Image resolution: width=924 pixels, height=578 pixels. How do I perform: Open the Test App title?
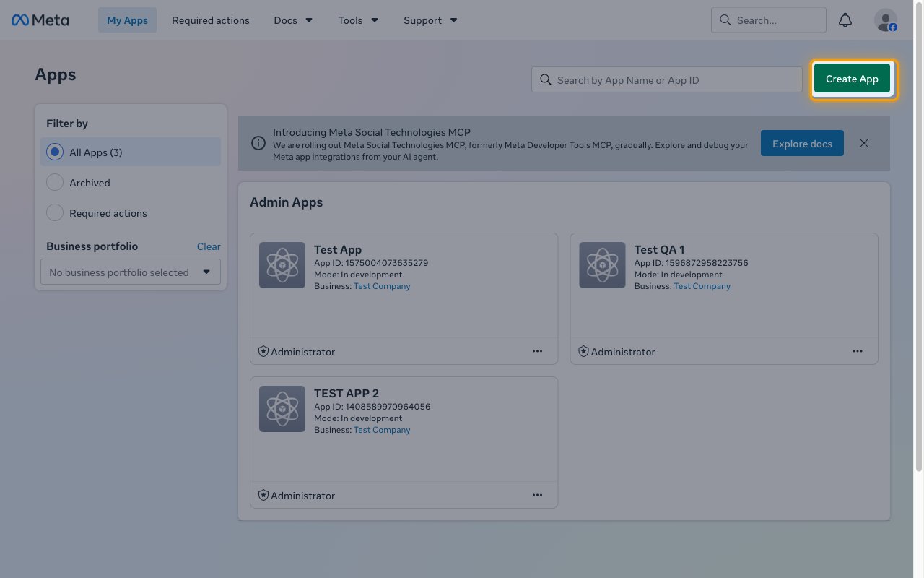point(338,250)
